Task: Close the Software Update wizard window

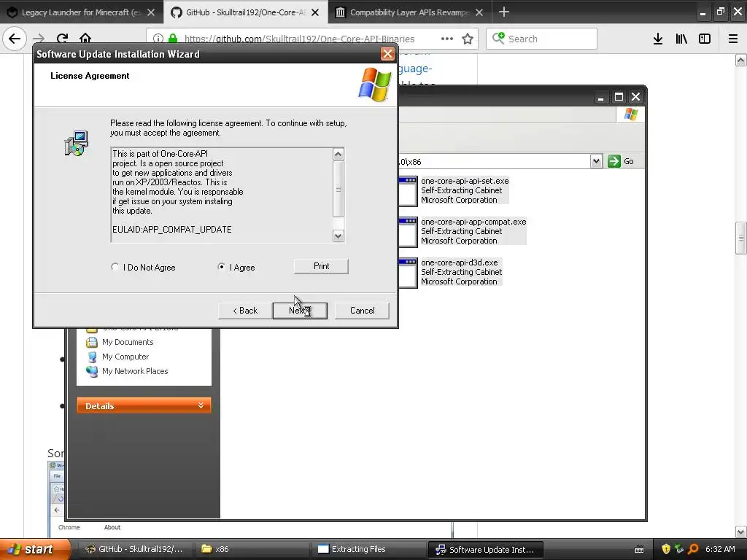Action: point(388,54)
